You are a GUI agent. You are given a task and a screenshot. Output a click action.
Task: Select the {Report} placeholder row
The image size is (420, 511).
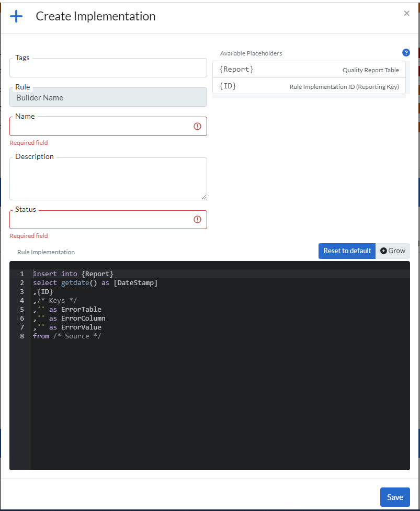pyautogui.click(x=309, y=70)
